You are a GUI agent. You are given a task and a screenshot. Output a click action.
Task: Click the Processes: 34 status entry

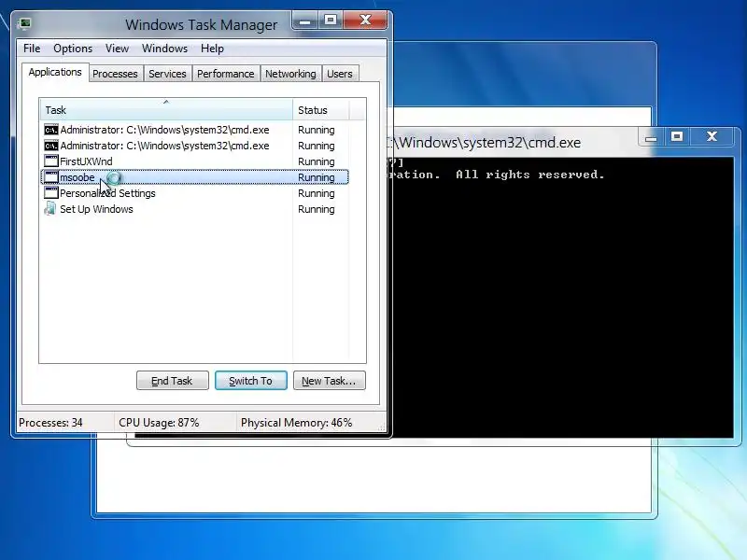pos(50,423)
